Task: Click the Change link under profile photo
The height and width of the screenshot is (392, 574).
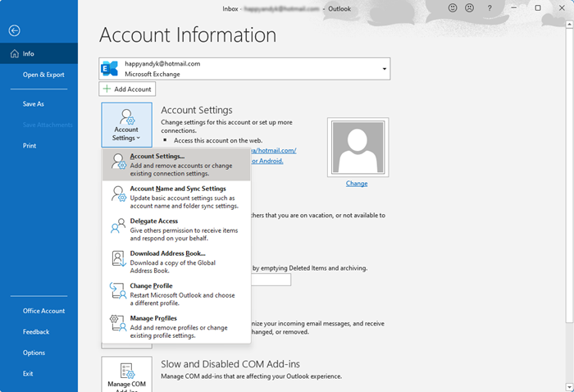Action: tap(357, 184)
